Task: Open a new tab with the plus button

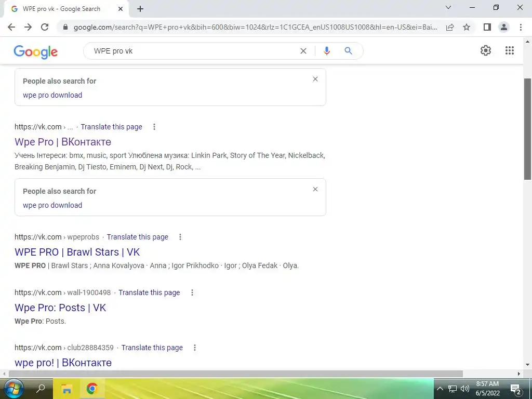Action: pyautogui.click(x=140, y=9)
